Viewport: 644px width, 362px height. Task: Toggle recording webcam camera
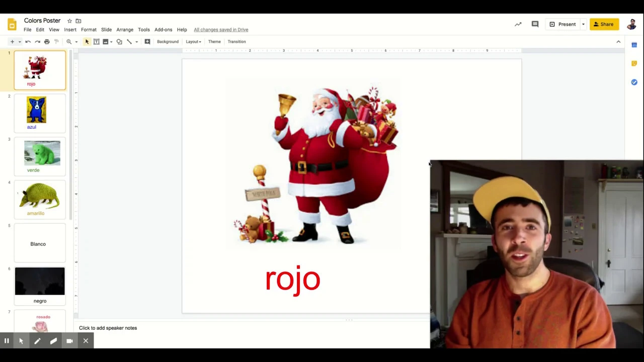69,341
